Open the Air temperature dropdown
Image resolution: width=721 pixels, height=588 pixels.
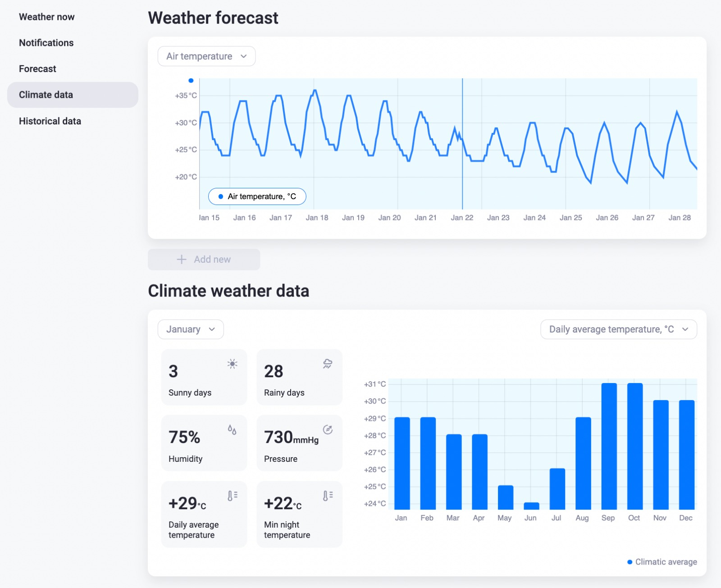tap(206, 56)
